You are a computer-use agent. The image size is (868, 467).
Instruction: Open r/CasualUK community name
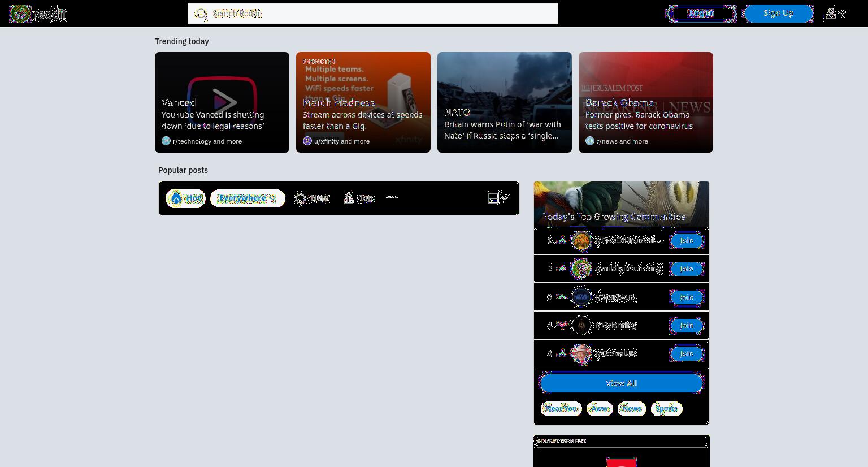(x=615, y=353)
